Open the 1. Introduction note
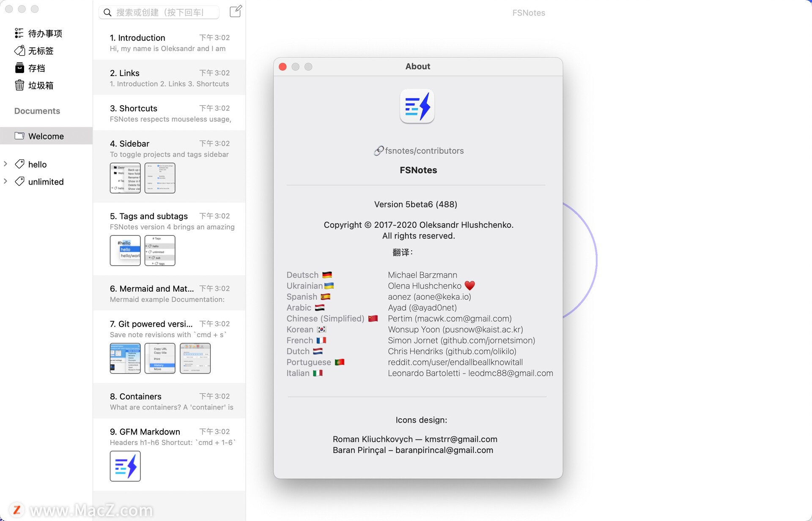Screen dimensions: 812x521 [x=169, y=42]
